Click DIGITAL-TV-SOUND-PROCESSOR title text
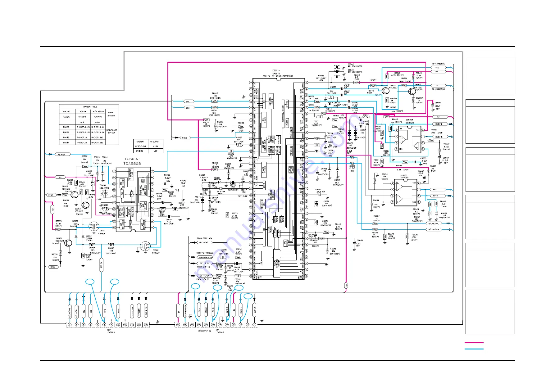The image size is (555, 392). pos(278,76)
